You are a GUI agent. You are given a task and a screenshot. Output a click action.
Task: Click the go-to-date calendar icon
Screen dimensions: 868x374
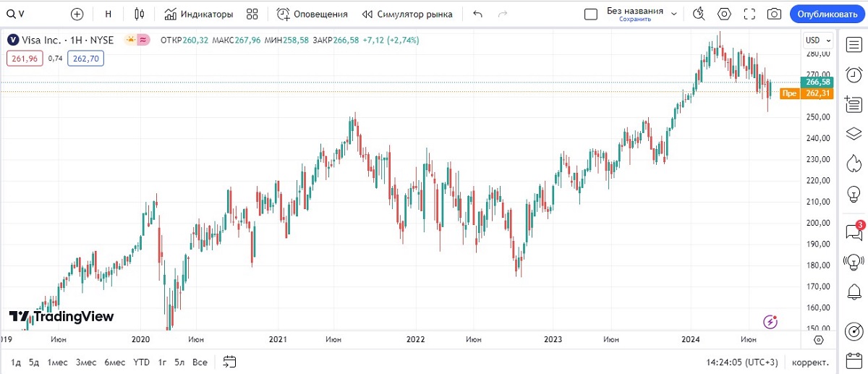coord(230,362)
